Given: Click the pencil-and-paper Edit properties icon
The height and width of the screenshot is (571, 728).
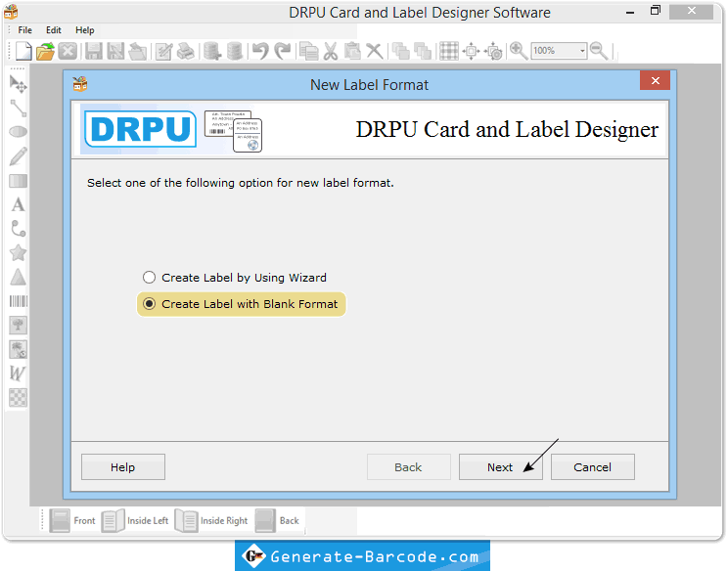Looking at the screenshot, I should point(163,51).
